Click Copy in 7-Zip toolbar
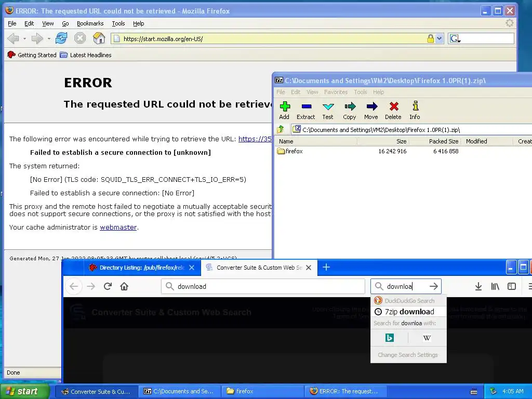Screen dimensions: 532x399 click(x=350, y=111)
